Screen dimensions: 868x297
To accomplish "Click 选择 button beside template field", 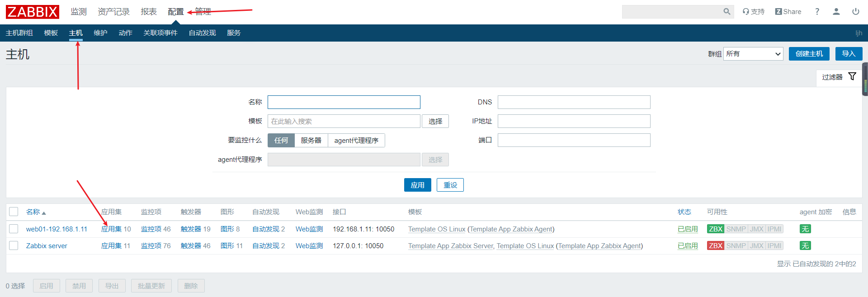I will (435, 121).
